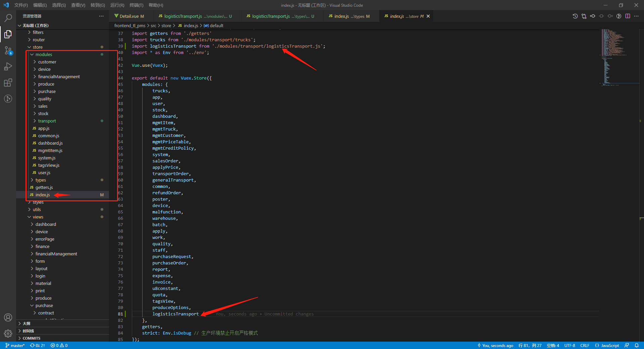
Task: Switch to the Detail.vue tab
Action: (x=129, y=16)
